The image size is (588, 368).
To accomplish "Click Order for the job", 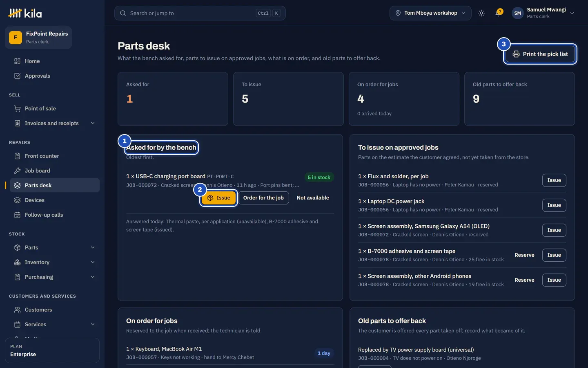I will coord(263,198).
